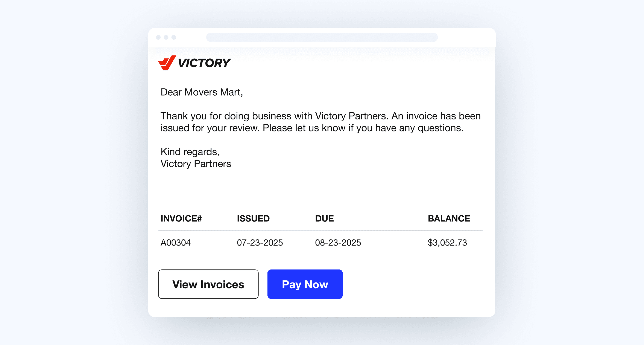The height and width of the screenshot is (345, 644).
Task: Click the rightmost window control dot
Action: coord(174,37)
